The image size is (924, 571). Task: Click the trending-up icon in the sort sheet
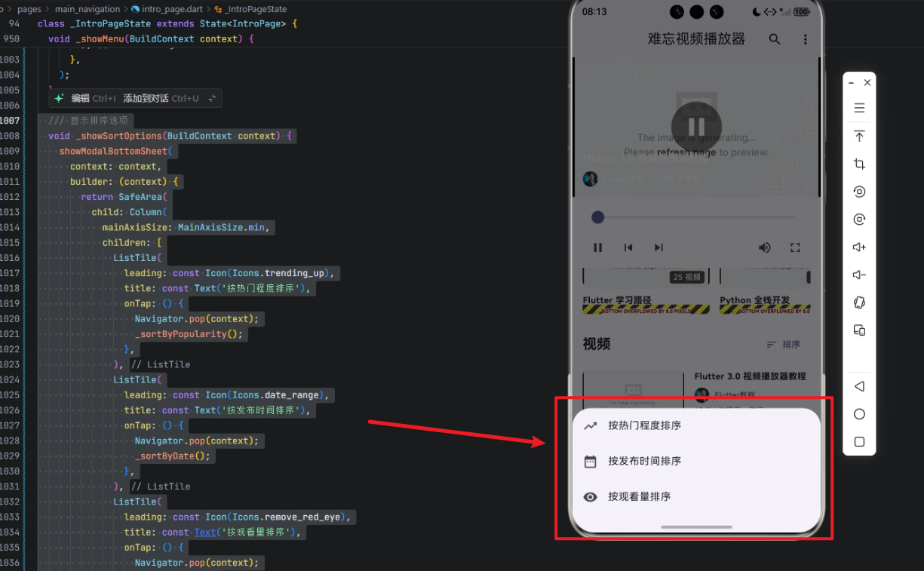click(x=591, y=425)
